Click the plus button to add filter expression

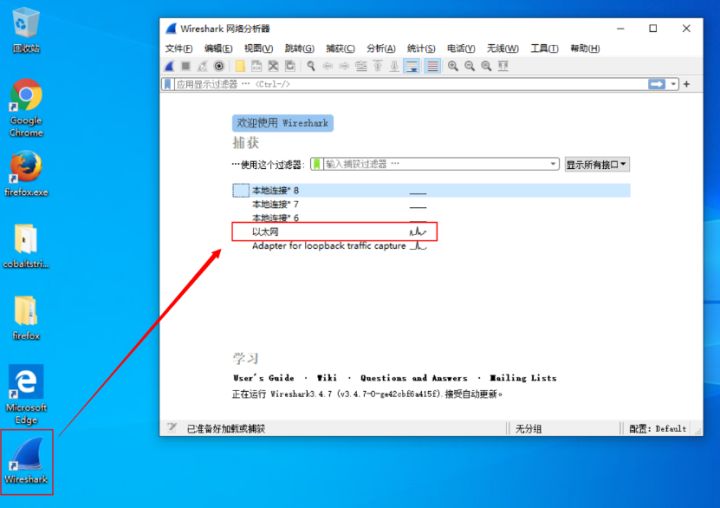687,84
